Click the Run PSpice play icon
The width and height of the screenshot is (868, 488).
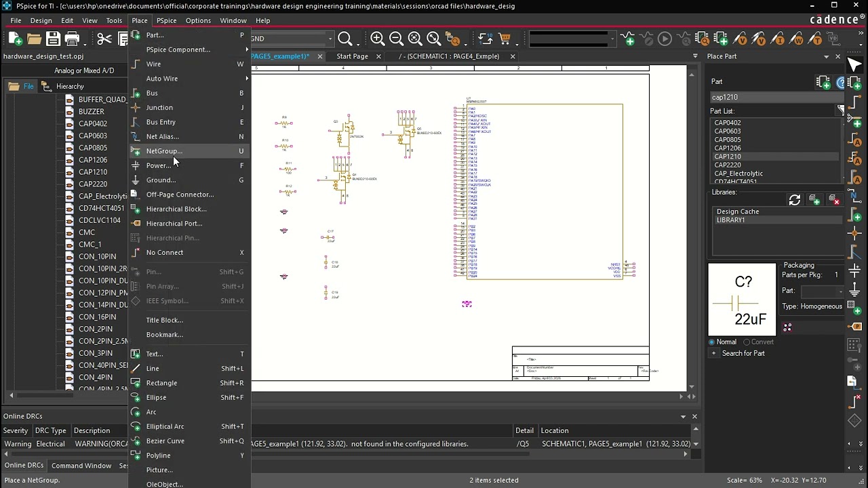(x=665, y=39)
